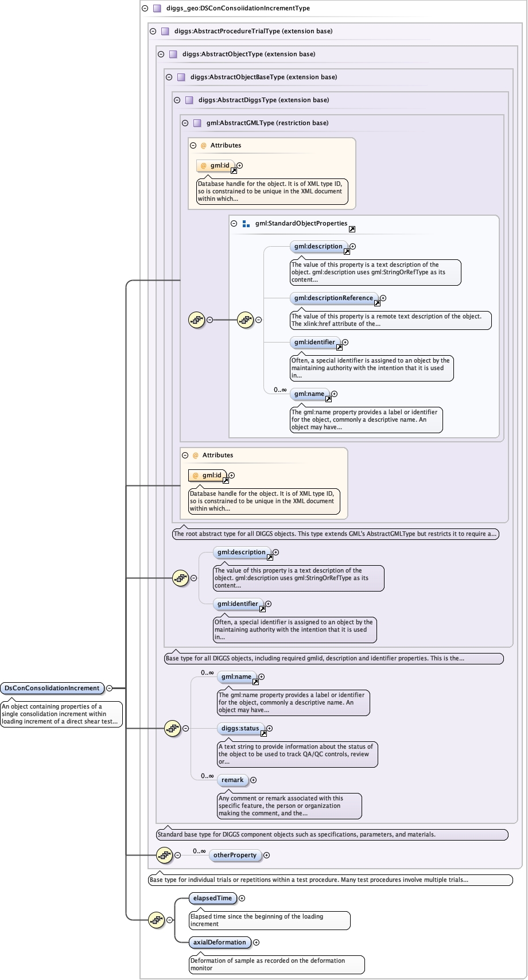Collapse the DsConConsolidationIncrement root element

[x=109, y=688]
